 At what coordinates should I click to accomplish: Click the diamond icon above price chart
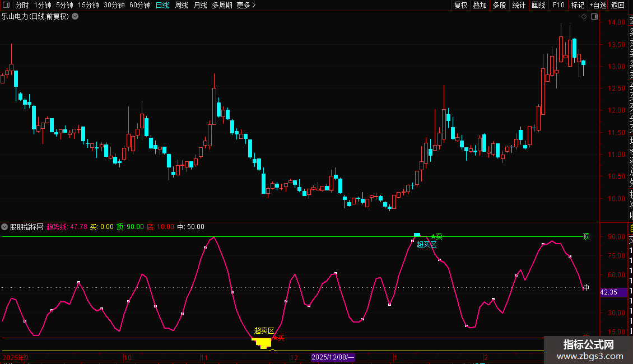584,17
